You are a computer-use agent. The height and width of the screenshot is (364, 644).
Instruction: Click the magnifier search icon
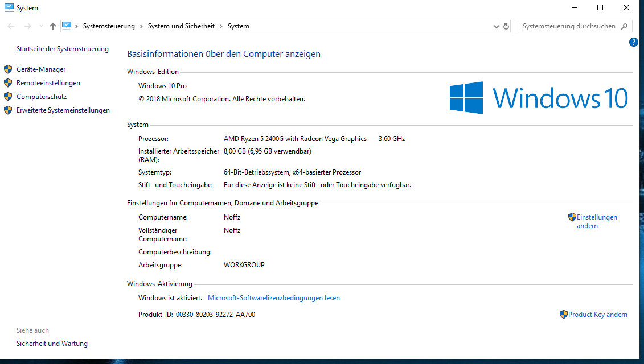624,26
